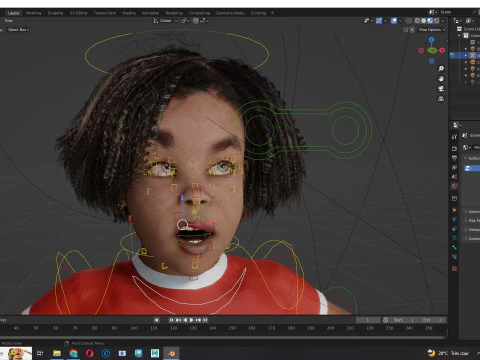Image resolution: width=480 pixels, height=360 pixels.
Task: Jump to the timeline end
Action: [x=205, y=320]
